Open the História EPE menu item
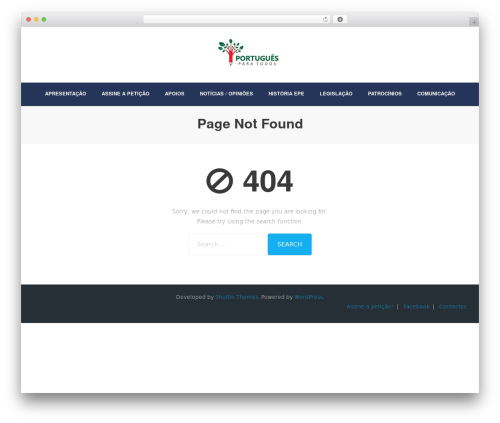The image size is (500, 423). [x=286, y=94]
